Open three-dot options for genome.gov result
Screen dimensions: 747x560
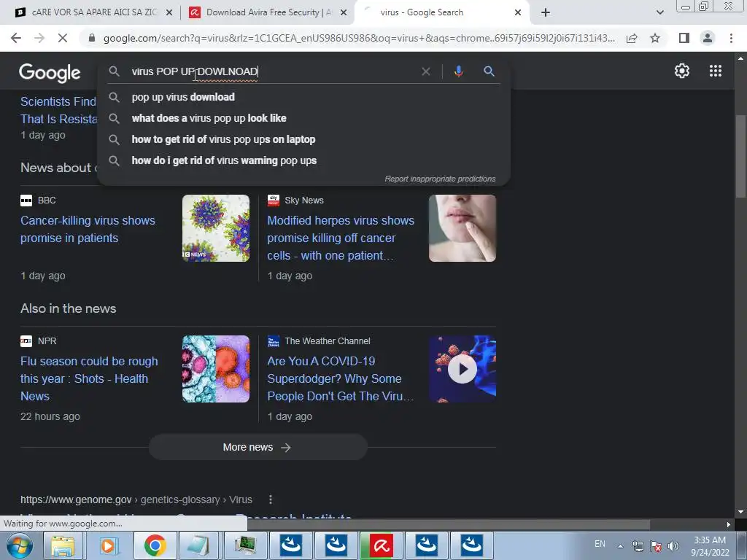pos(271,499)
